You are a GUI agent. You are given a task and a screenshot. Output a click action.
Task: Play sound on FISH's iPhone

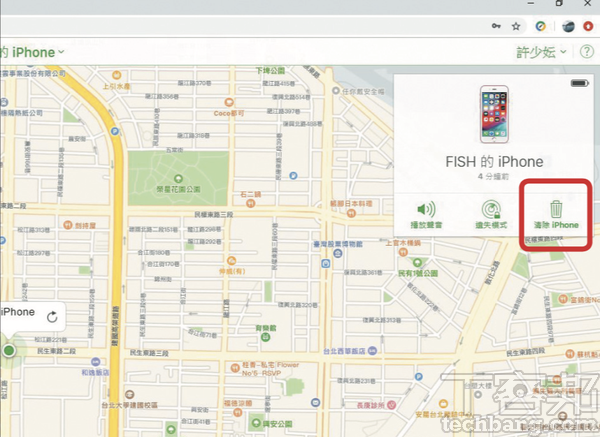point(426,209)
